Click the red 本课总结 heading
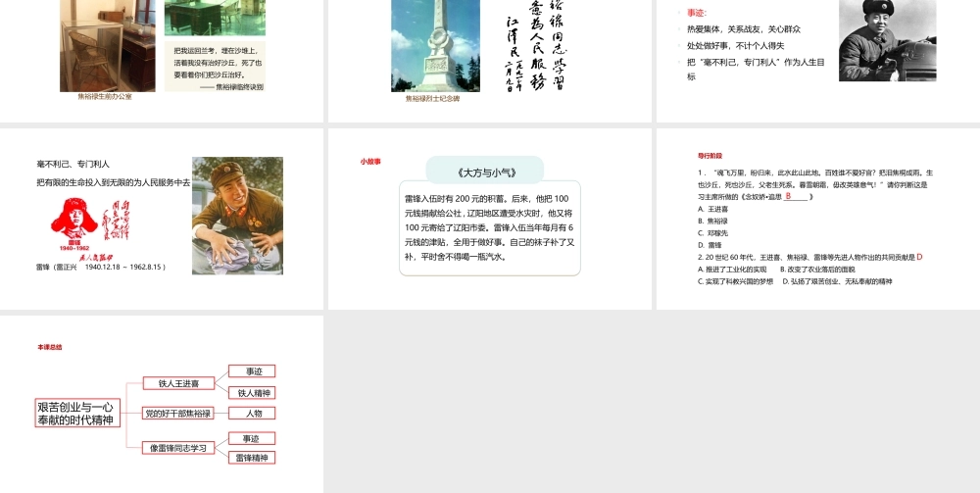Image resolution: width=980 pixels, height=493 pixels. click(x=50, y=347)
